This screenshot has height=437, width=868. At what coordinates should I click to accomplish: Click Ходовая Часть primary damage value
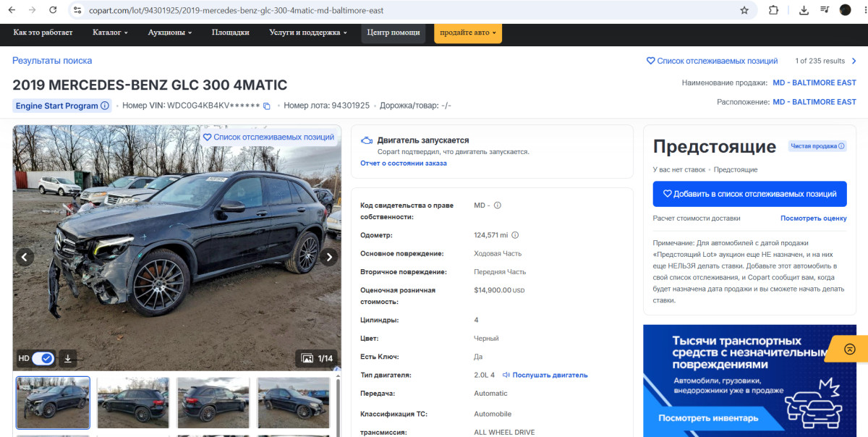coord(498,254)
